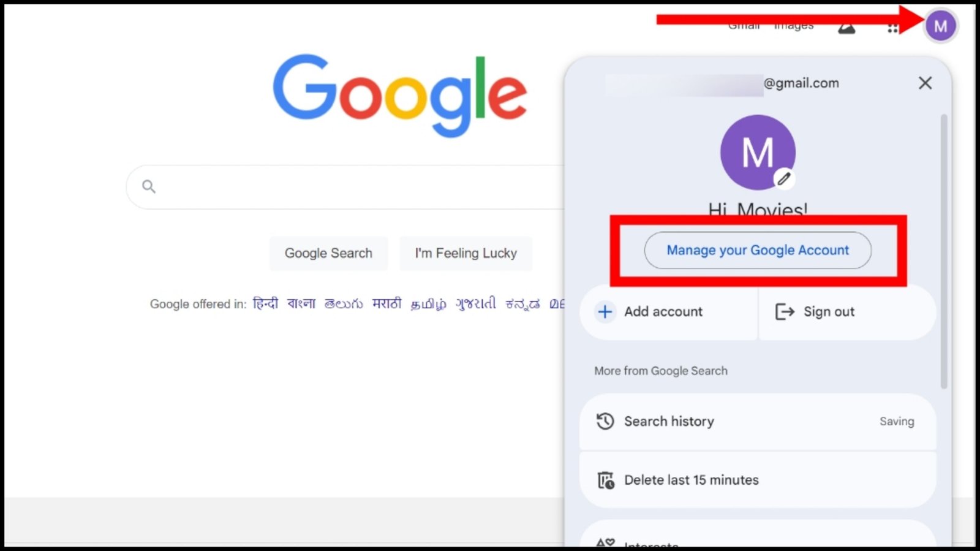Click the Add account plus icon
Image resolution: width=980 pixels, height=551 pixels.
coord(605,312)
